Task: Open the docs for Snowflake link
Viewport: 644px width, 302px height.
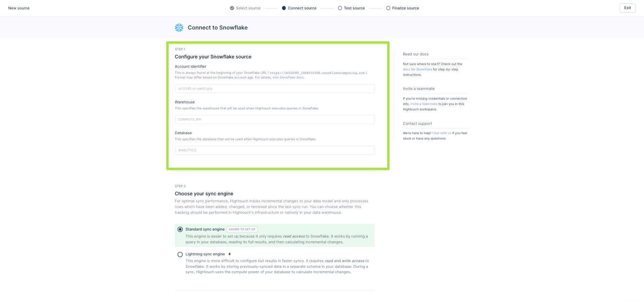Action: pyautogui.click(x=417, y=69)
